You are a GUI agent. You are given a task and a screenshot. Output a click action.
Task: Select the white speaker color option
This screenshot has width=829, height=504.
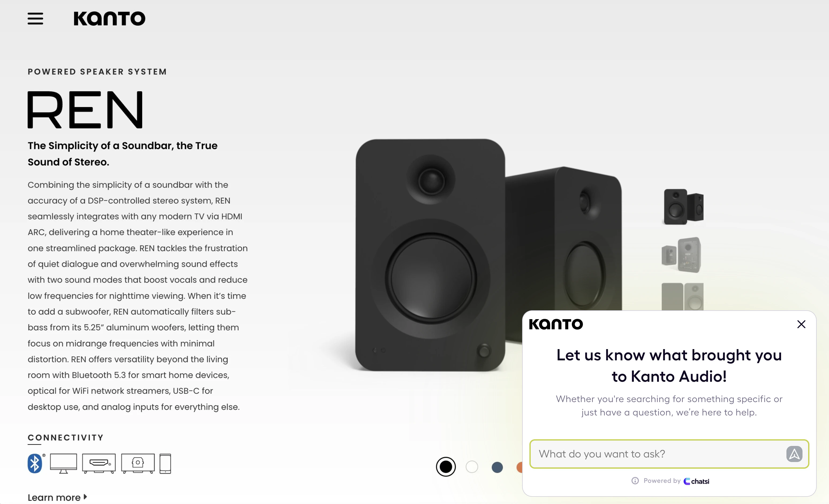[x=472, y=467]
